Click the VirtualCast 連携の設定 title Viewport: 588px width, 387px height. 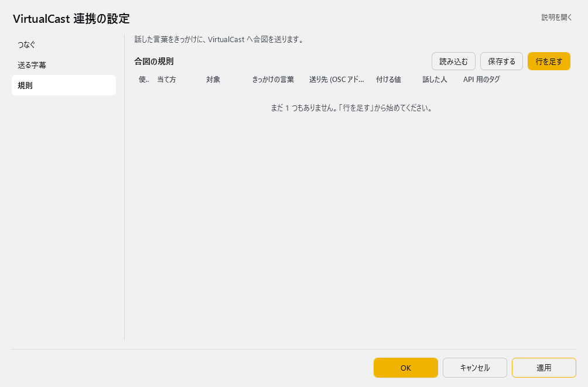point(71,18)
